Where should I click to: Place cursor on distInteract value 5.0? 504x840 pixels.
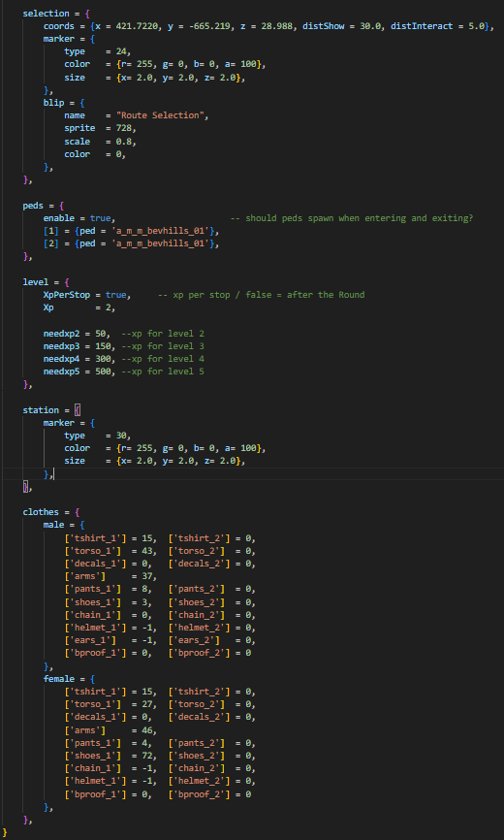tap(476, 26)
